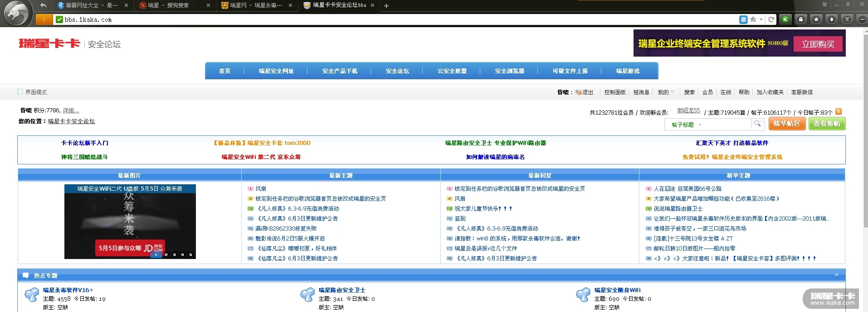Open the browser downloads arrow icon
868x312 pixels.
(832, 19)
